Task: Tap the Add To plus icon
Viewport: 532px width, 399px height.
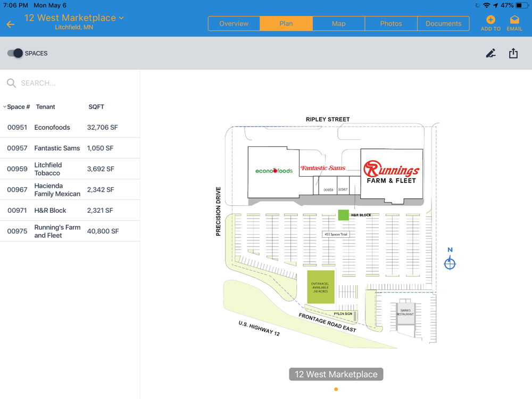Action: point(491,20)
